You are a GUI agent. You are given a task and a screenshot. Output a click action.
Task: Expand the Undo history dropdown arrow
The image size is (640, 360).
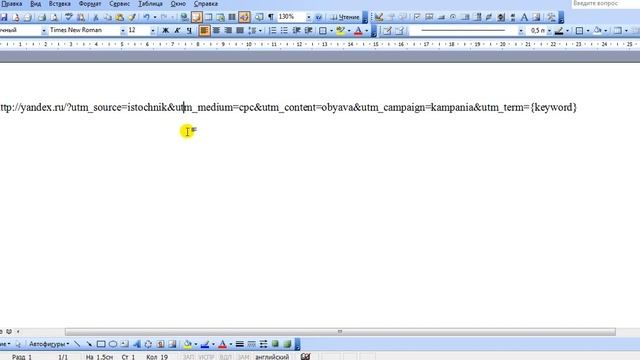[155, 17]
